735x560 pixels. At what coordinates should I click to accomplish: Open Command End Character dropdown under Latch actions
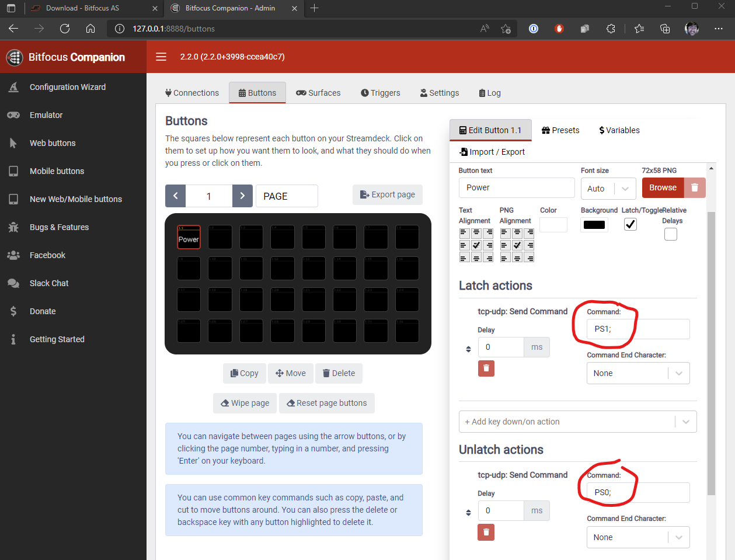coord(638,373)
